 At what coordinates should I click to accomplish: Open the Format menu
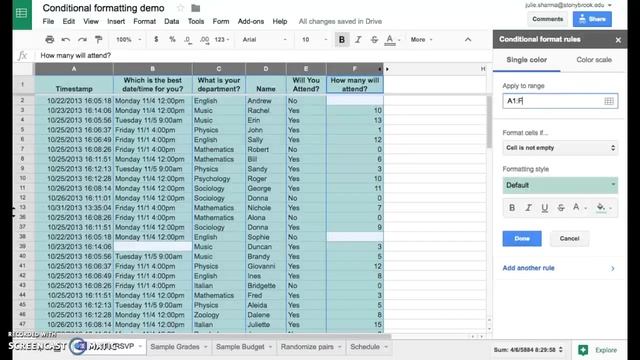click(144, 21)
